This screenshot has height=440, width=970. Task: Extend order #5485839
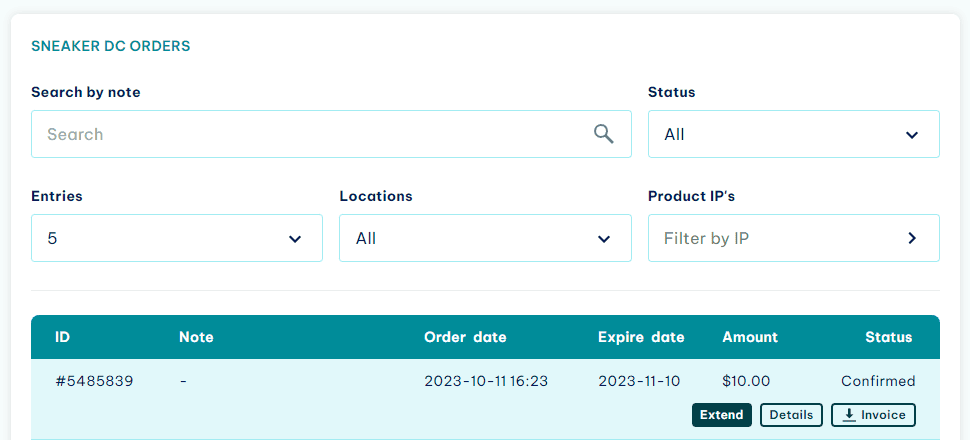click(x=721, y=415)
